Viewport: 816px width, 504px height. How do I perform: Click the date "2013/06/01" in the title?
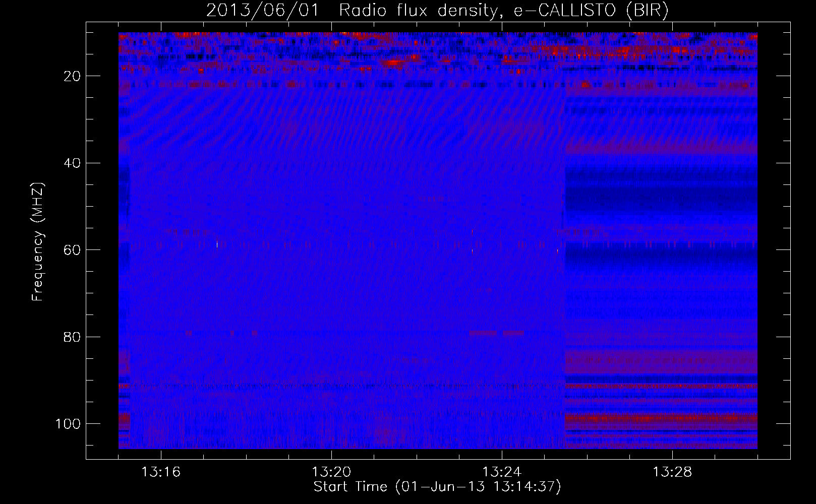263,11
